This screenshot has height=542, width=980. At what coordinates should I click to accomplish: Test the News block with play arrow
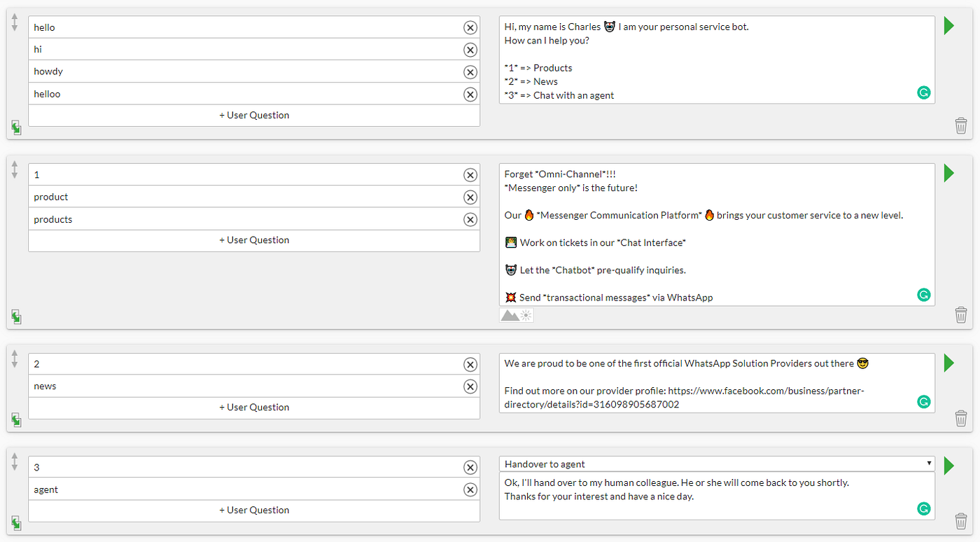[948, 363]
